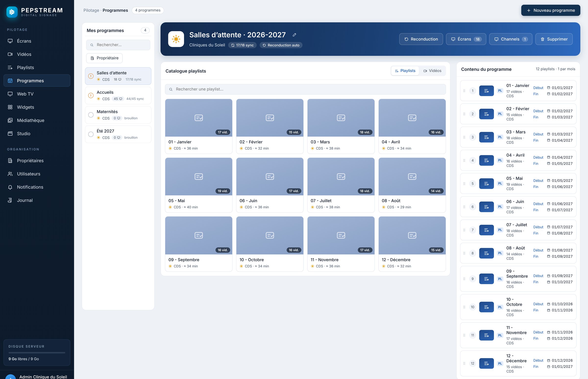
Task: Open the 01 - Janvier playlist thumbnail
Action: (199, 118)
